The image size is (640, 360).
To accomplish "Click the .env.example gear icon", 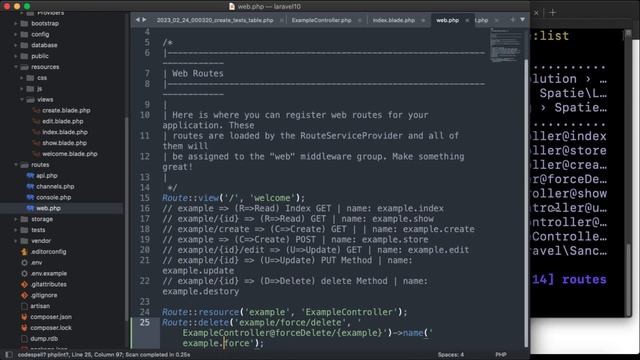I will [24, 273].
